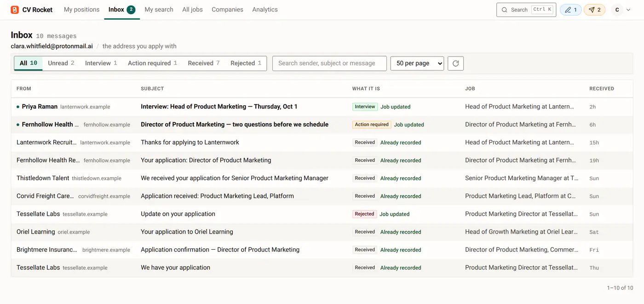Click the unread dot beside Fernhollow Health

[18, 125]
